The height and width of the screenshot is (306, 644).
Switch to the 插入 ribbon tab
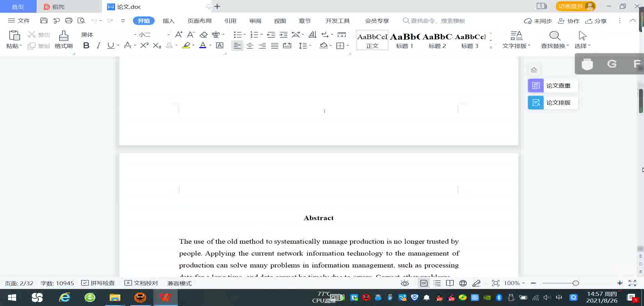[x=169, y=21]
